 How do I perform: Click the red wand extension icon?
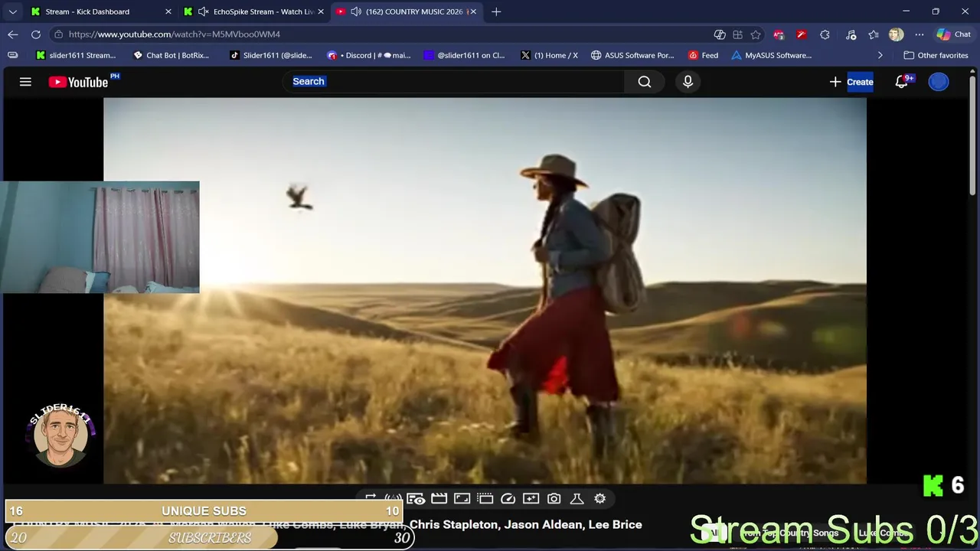pos(802,34)
